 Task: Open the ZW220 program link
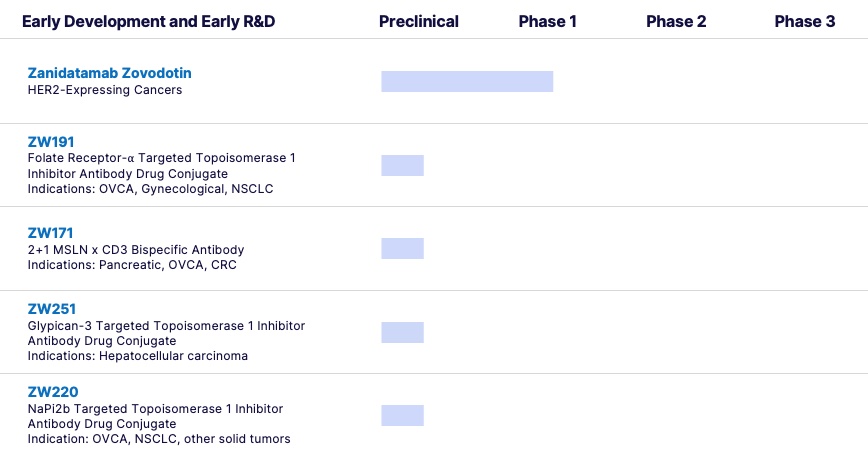tap(53, 392)
